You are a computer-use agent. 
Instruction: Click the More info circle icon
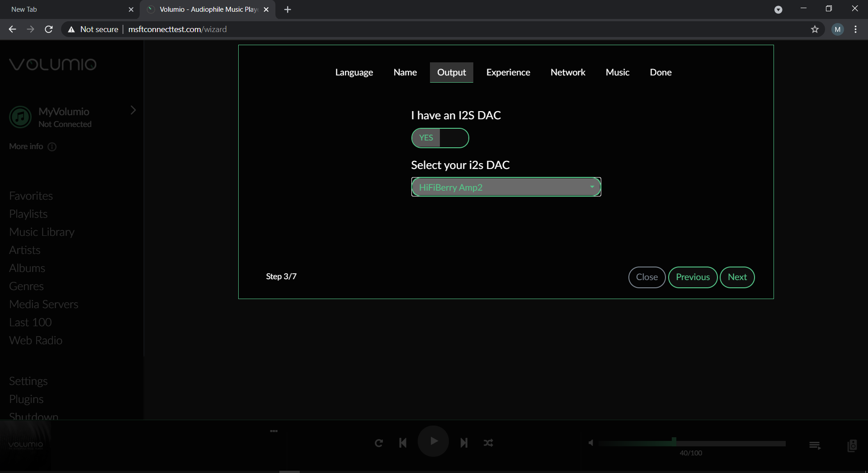tap(52, 146)
